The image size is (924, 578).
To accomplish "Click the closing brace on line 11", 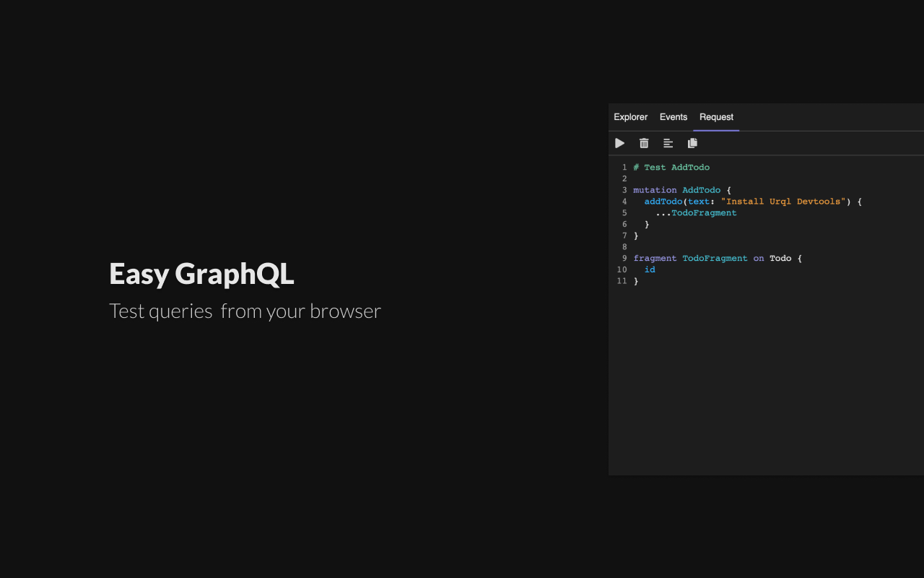I will click(x=636, y=281).
